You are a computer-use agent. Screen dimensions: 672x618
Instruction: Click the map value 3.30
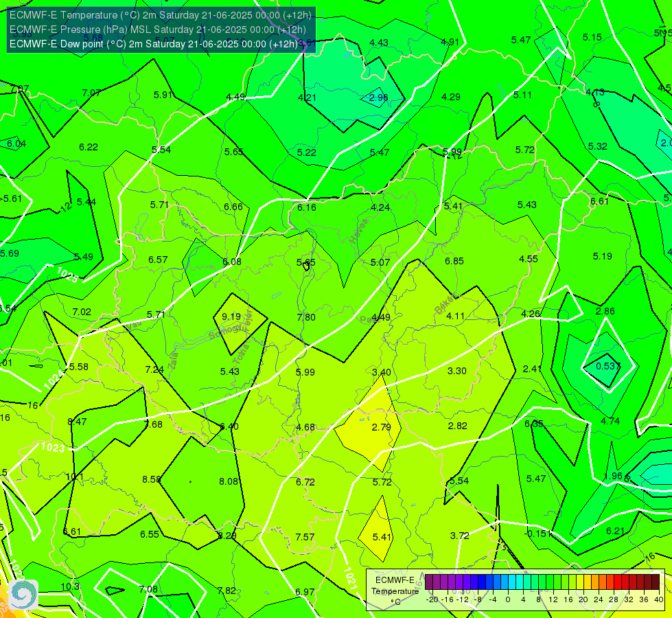456,371
